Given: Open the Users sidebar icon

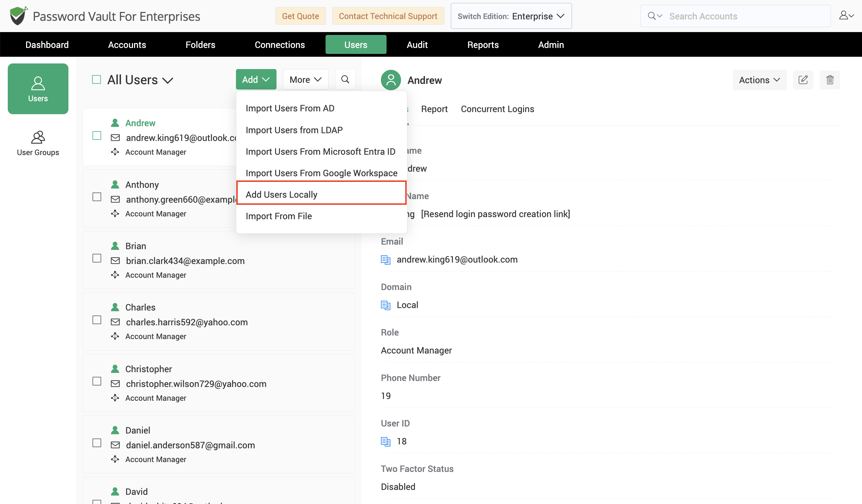Looking at the screenshot, I should 38,89.
